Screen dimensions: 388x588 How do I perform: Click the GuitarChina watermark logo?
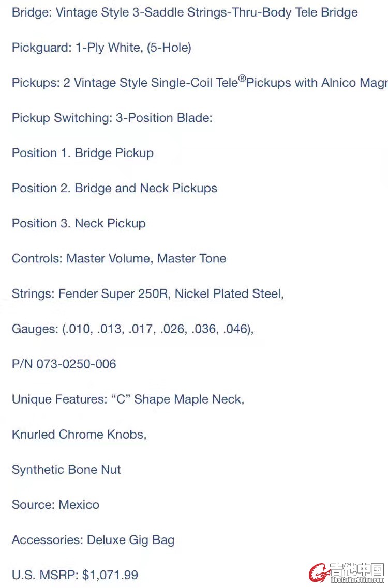(x=347, y=573)
